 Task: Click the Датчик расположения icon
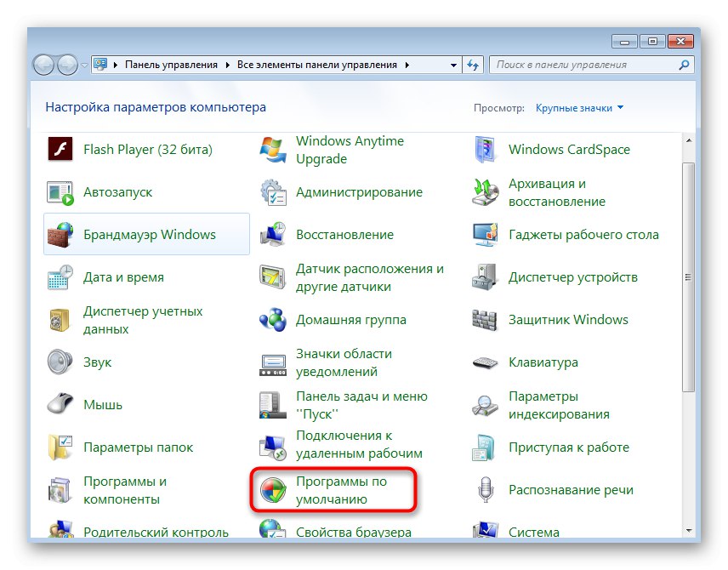273,277
